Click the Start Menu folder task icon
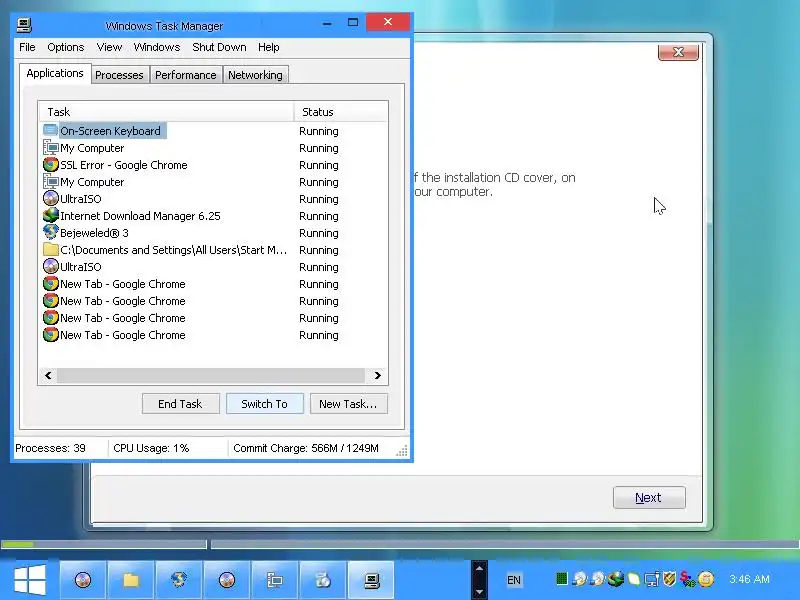Viewport: 800px width, 600px height. click(51, 249)
